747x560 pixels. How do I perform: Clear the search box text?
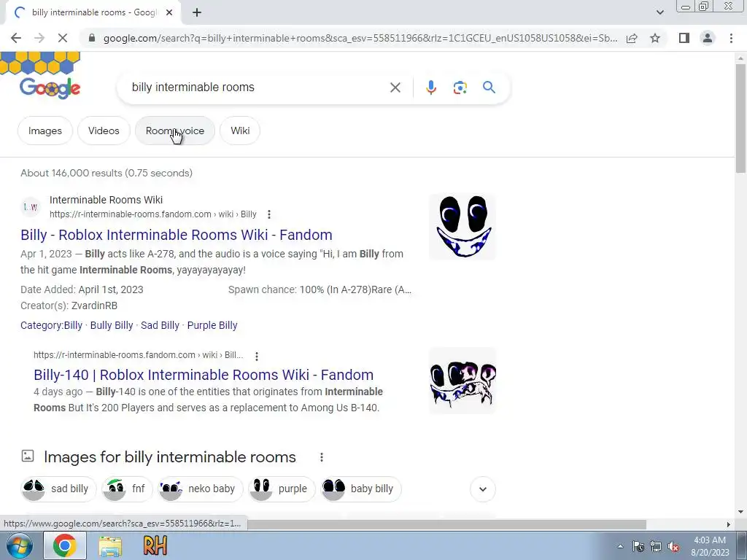(x=395, y=87)
